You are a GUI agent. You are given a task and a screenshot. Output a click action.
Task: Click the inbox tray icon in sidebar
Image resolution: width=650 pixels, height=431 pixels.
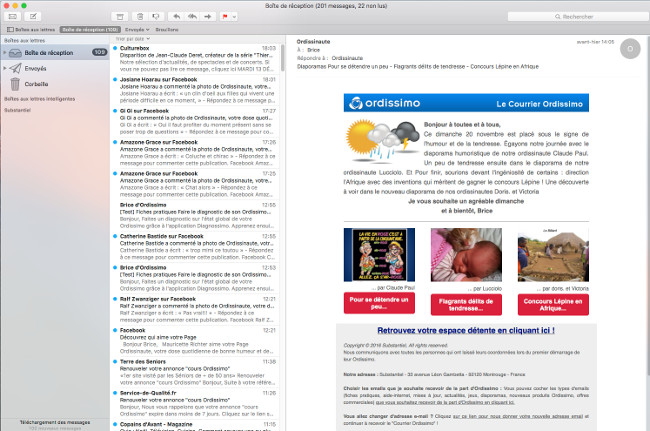point(15,53)
